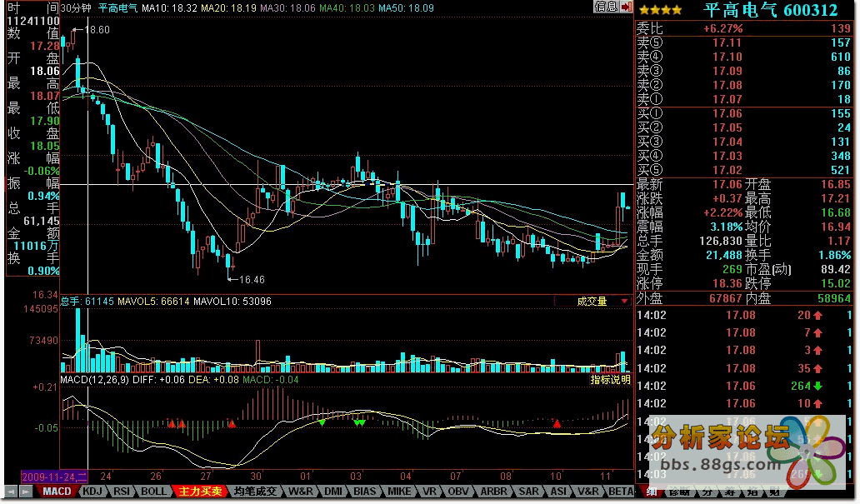Click the MAVOL10: 53096 label
Screen dimensions: 860x504
(232, 301)
